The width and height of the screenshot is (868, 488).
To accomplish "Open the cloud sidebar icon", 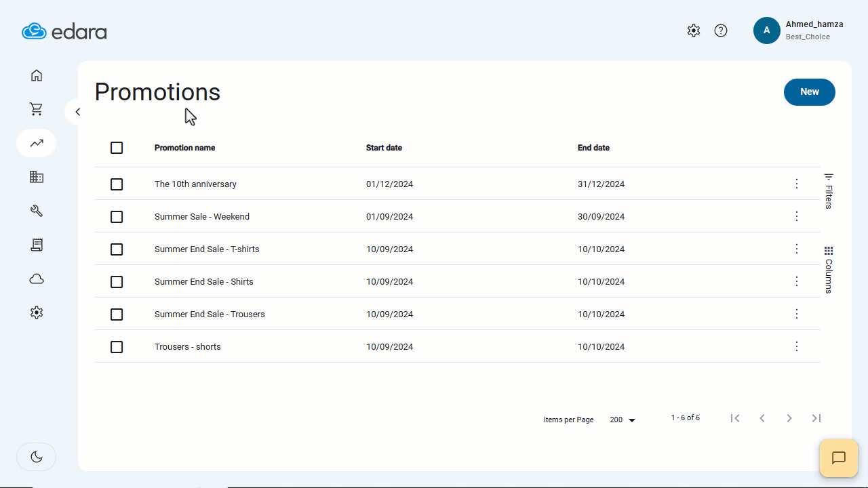I will (x=37, y=279).
